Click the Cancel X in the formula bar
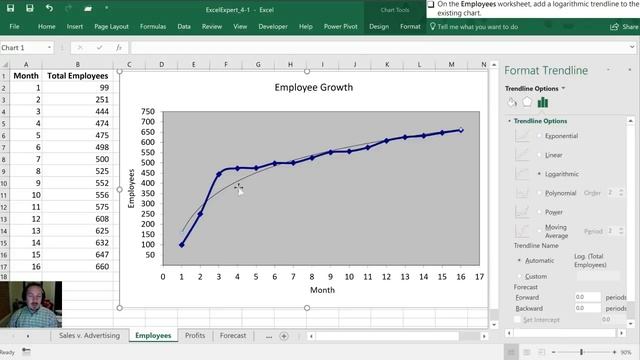Viewport: 640px width, 360px height. pyautogui.click(x=80, y=48)
